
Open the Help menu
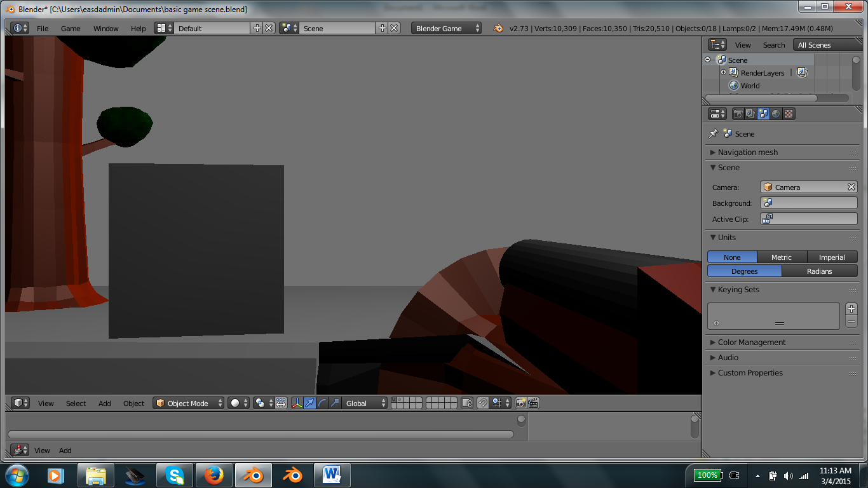point(139,28)
